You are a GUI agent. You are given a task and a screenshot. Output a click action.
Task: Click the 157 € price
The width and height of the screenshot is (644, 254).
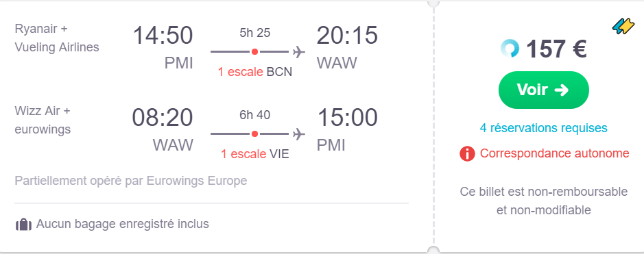[x=556, y=49]
